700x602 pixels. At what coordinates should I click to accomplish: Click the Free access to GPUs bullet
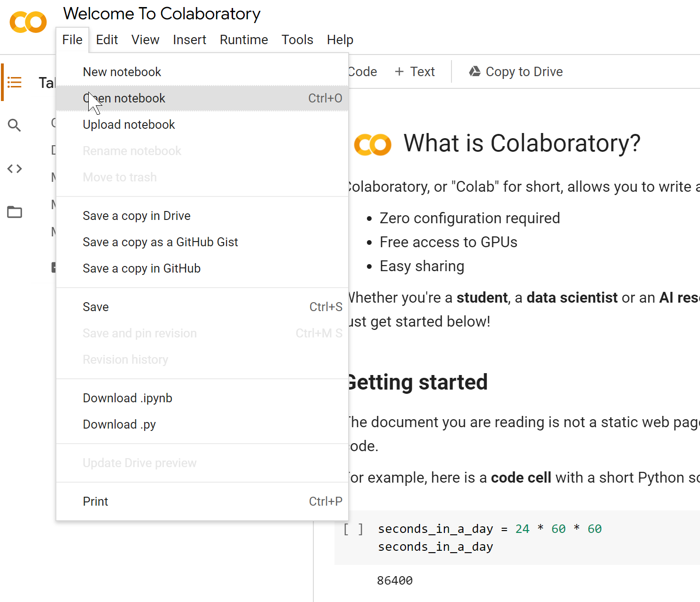(x=448, y=242)
